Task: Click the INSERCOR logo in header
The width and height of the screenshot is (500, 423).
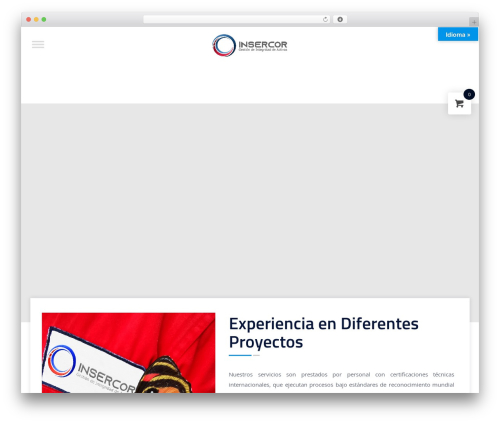Action: tap(250, 45)
